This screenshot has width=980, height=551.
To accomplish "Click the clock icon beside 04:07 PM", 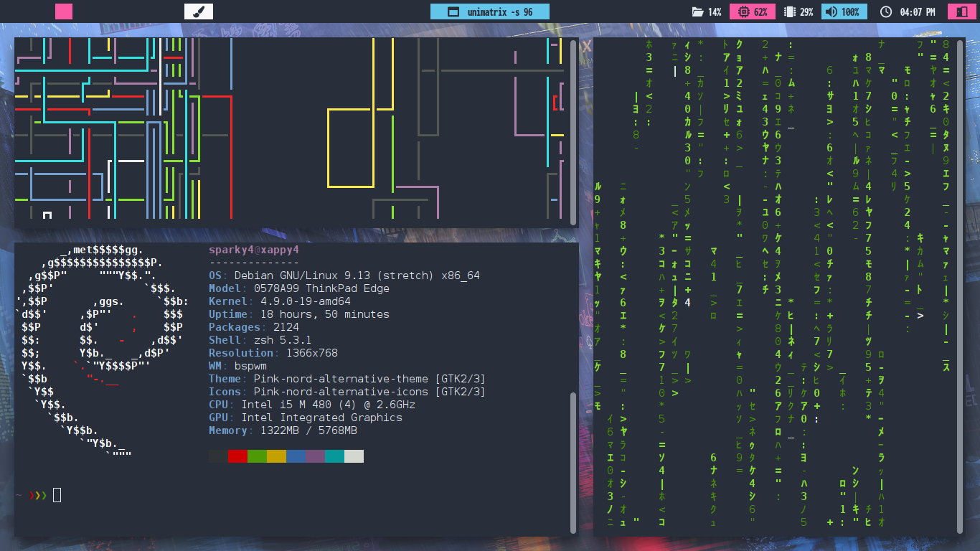I will (x=885, y=12).
